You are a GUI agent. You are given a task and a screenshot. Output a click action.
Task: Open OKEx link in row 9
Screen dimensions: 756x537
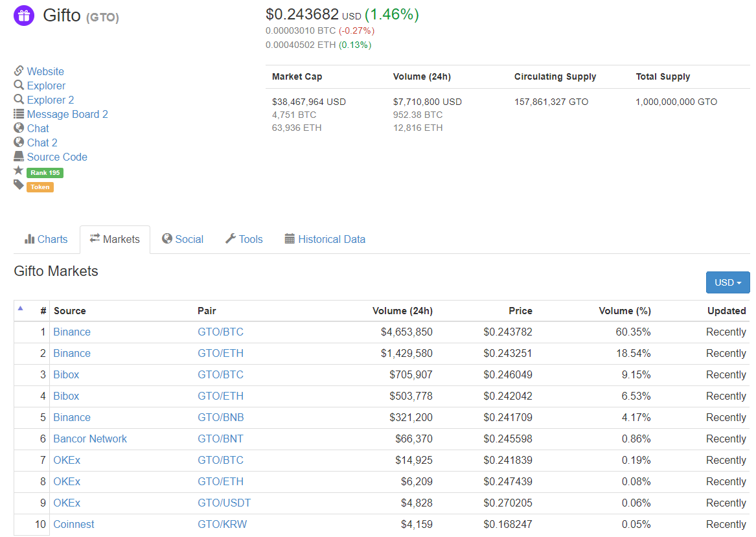coord(67,503)
